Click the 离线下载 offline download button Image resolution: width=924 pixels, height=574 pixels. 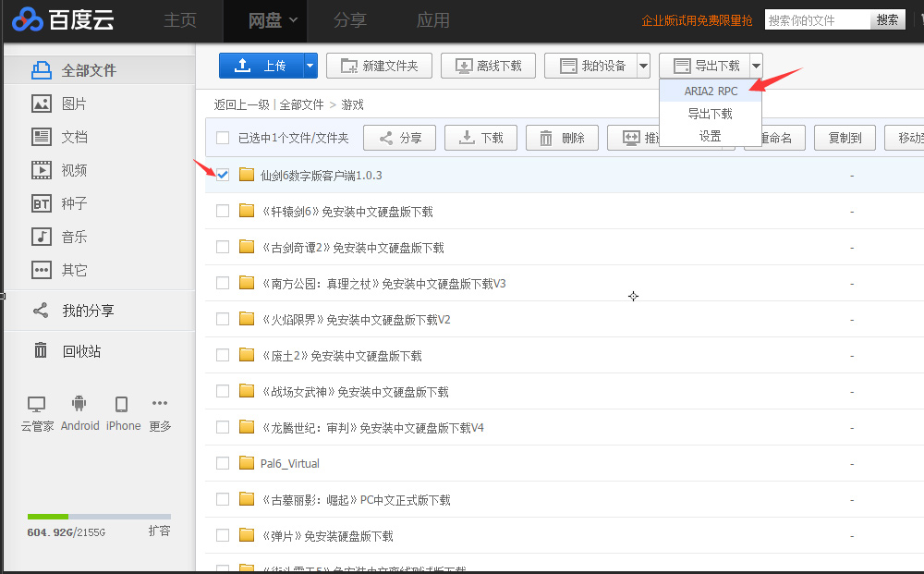point(488,66)
